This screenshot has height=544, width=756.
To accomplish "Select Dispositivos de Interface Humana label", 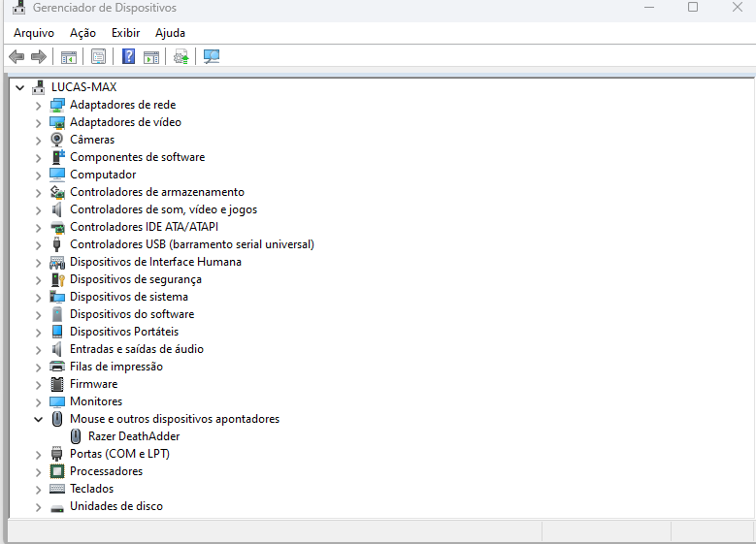I will tap(155, 262).
